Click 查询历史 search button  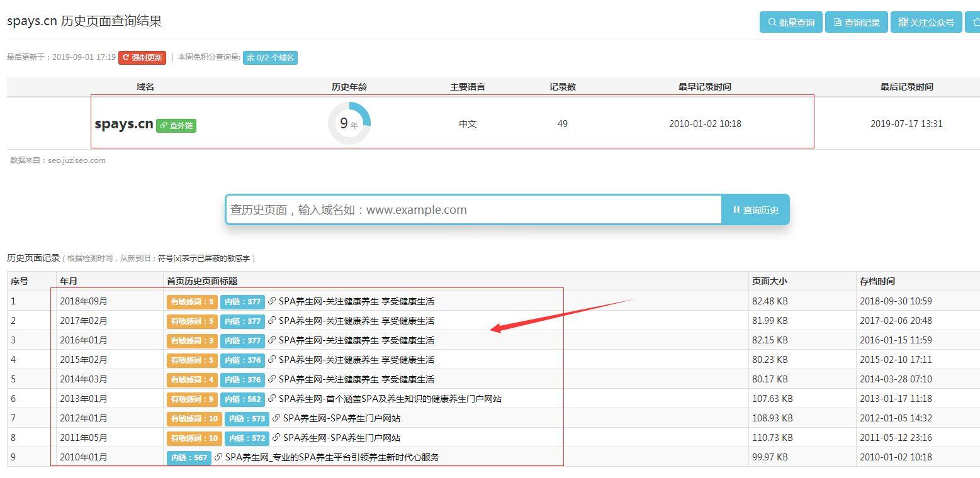(755, 210)
